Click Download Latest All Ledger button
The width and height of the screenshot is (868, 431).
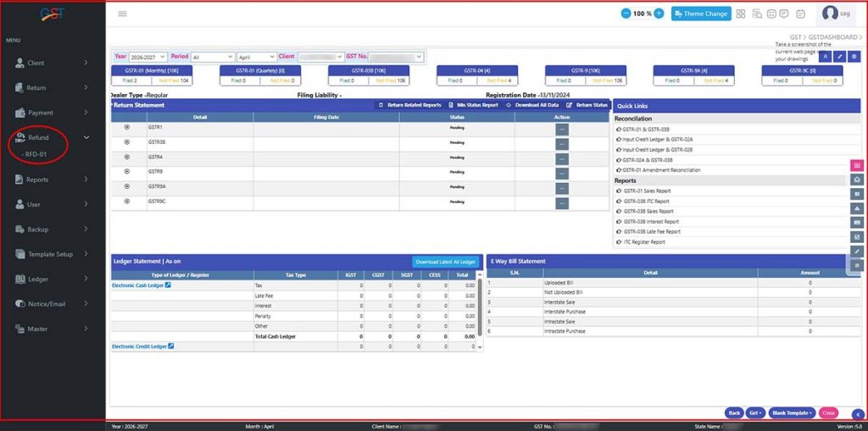click(x=446, y=262)
